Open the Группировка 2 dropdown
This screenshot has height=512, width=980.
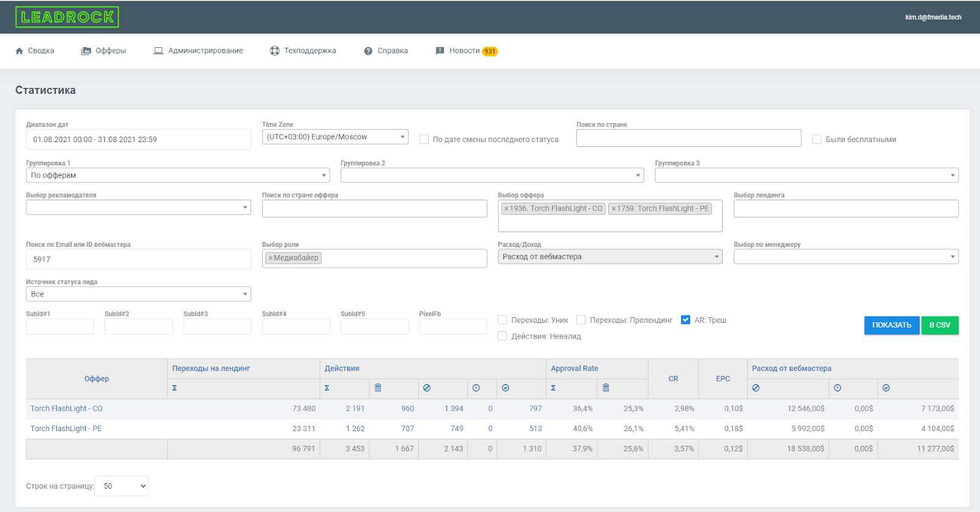point(492,175)
